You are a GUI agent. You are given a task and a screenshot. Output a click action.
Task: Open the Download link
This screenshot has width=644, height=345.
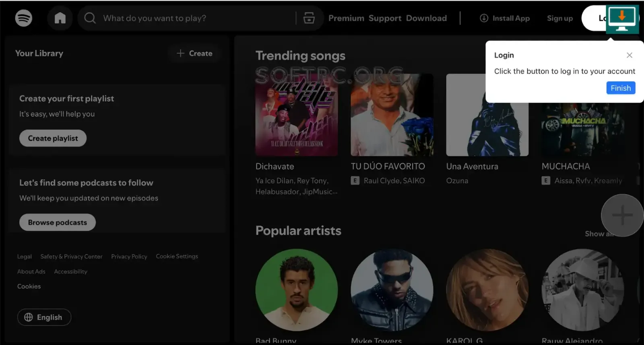(426, 18)
